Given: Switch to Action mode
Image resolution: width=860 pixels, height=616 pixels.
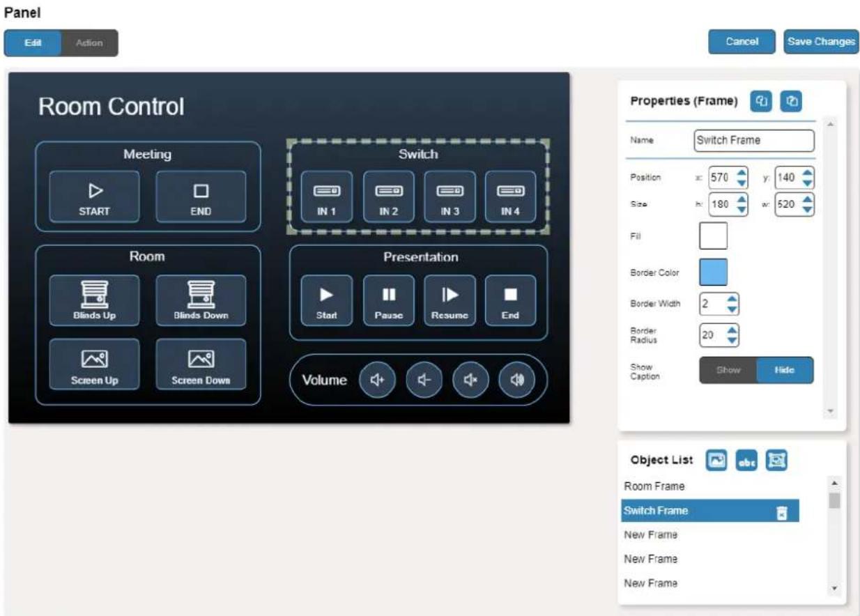Looking at the screenshot, I should click(89, 43).
